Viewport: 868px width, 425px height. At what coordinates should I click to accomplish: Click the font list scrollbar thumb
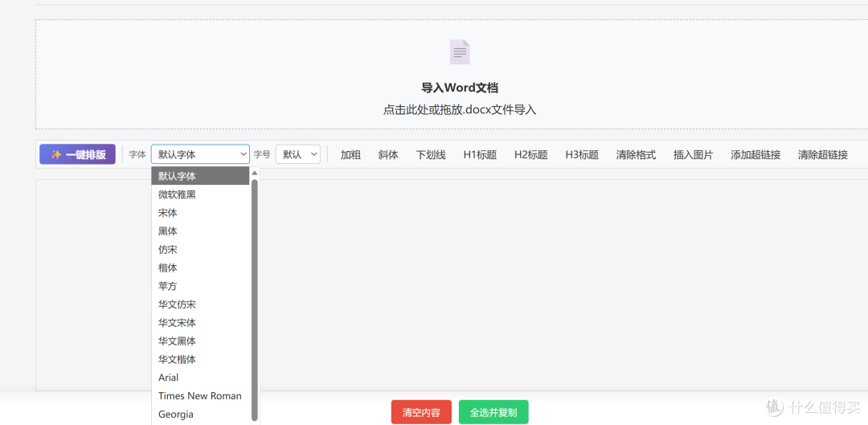pyautogui.click(x=255, y=300)
